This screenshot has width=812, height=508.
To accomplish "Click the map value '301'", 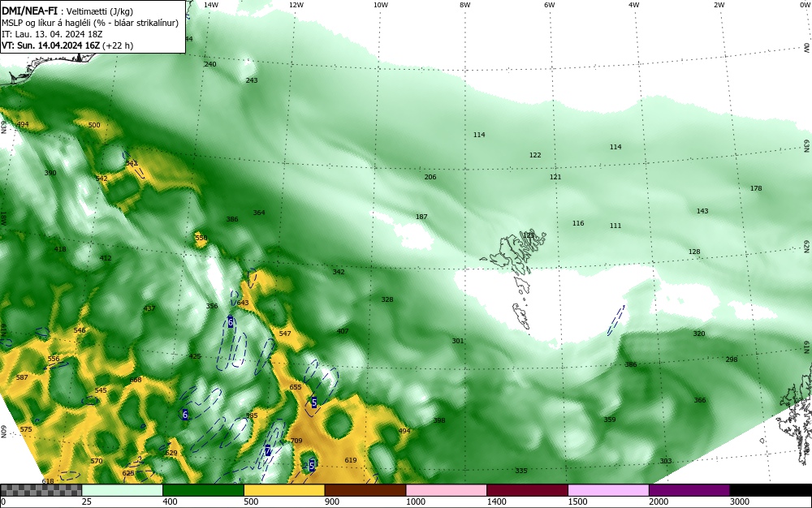I will pos(458,340).
